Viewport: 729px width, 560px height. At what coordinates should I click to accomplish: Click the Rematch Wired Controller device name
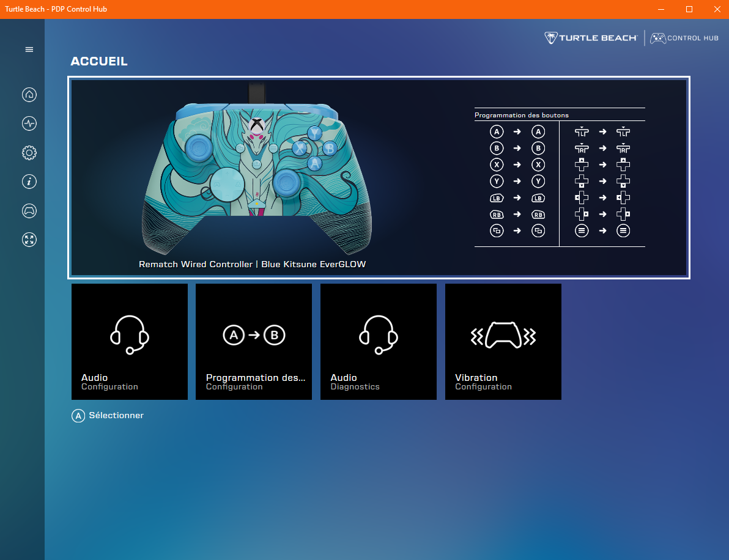tap(252, 264)
